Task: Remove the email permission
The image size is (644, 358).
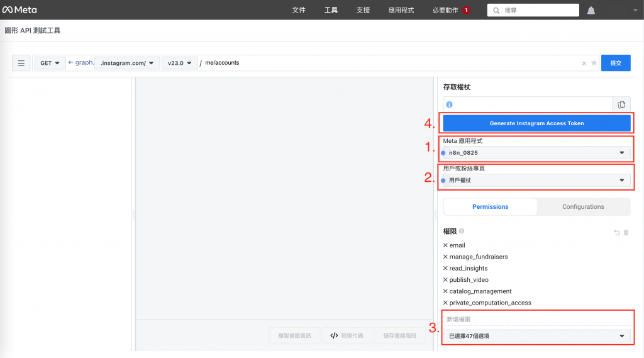Action: point(445,245)
